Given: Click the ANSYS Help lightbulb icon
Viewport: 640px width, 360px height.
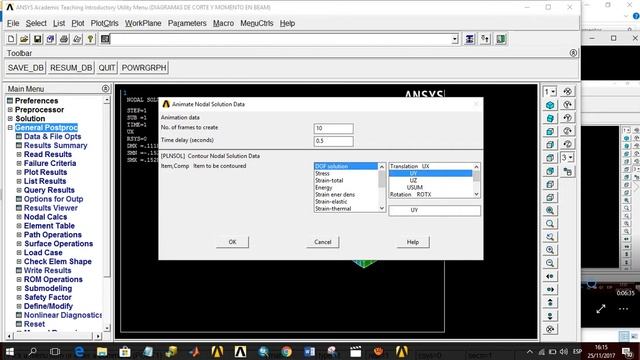Looking at the screenshot, I should [90, 39].
